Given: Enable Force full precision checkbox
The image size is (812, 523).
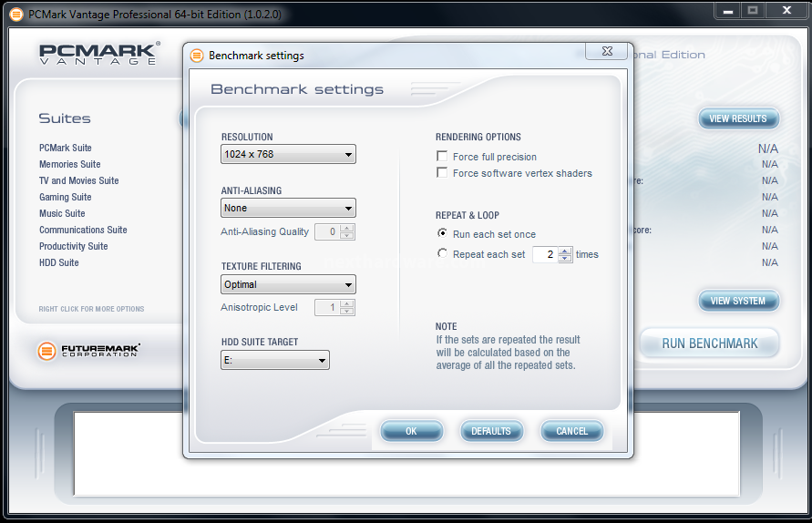Looking at the screenshot, I should [x=442, y=156].
